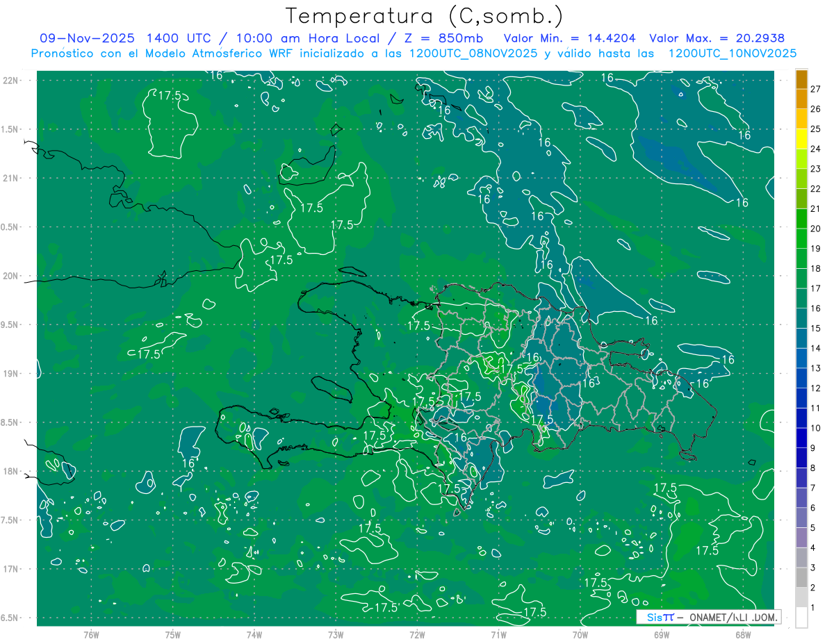Viewport: 834px width, 644px height.
Task: Click "Valor Max. = 20.2938" text
Action: point(717,38)
